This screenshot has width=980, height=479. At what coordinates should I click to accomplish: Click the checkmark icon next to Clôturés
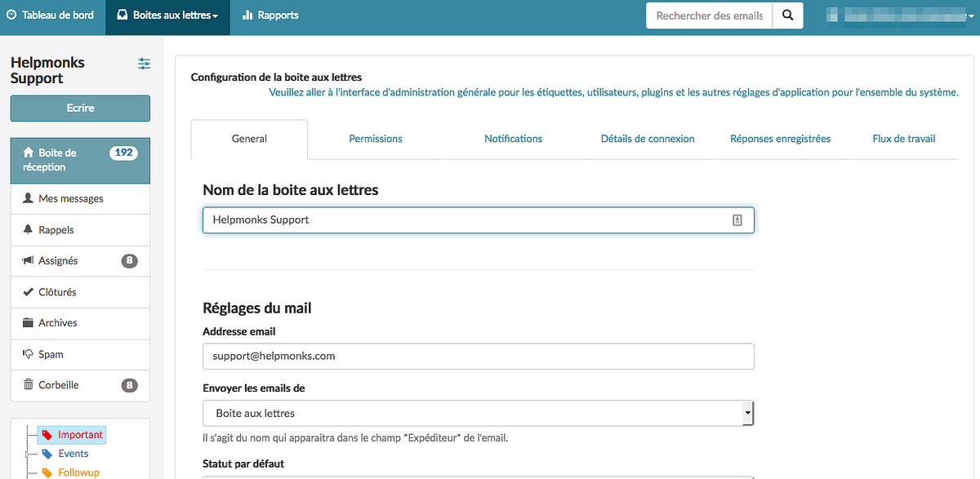28,292
